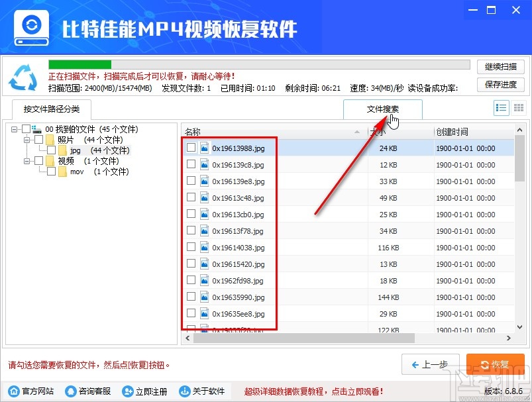Click the horizontal scrollbar thumb
The height and width of the screenshot is (402, 532).
[304, 338]
